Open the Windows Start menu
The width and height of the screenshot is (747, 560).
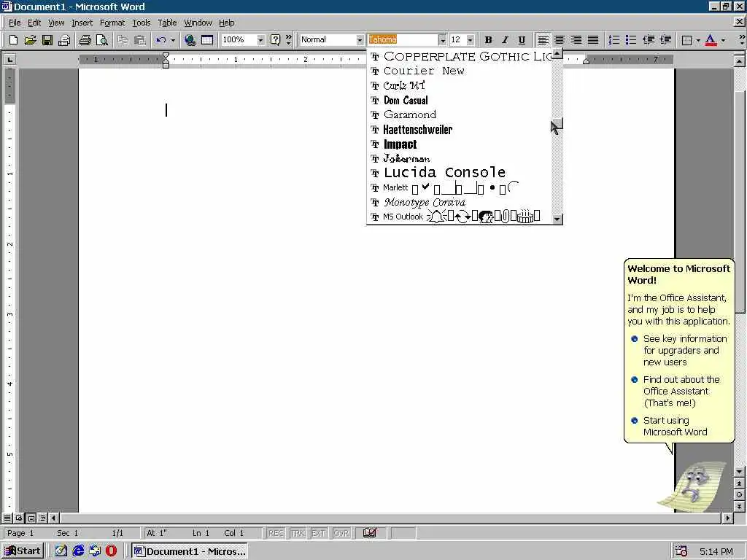coord(23,551)
